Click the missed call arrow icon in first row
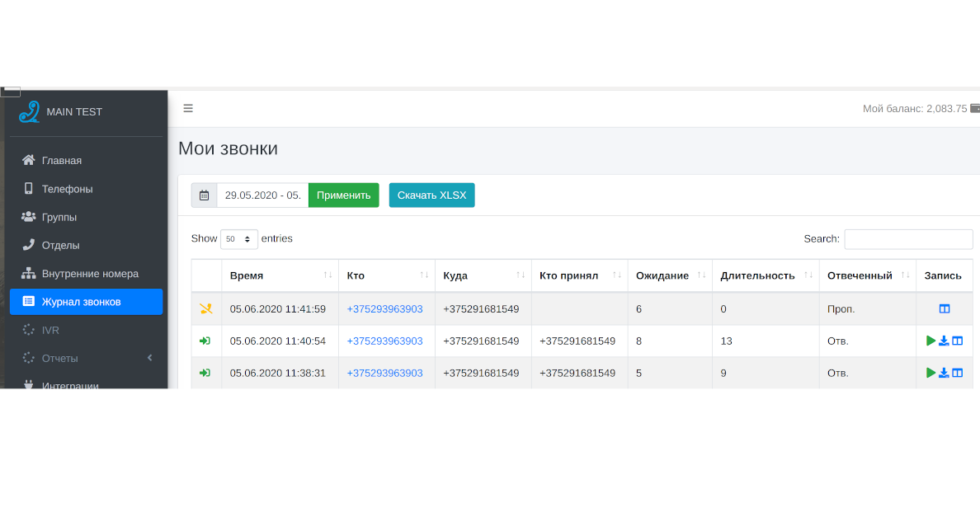The height and width of the screenshot is (508, 980). point(205,308)
